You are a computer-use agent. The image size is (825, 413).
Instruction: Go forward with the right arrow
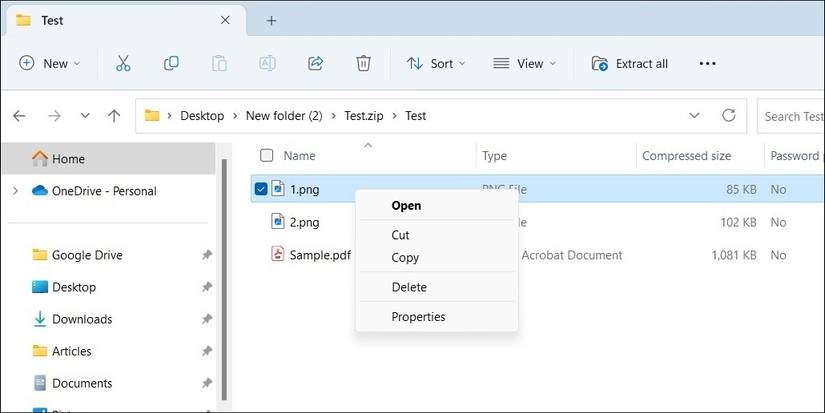point(54,116)
